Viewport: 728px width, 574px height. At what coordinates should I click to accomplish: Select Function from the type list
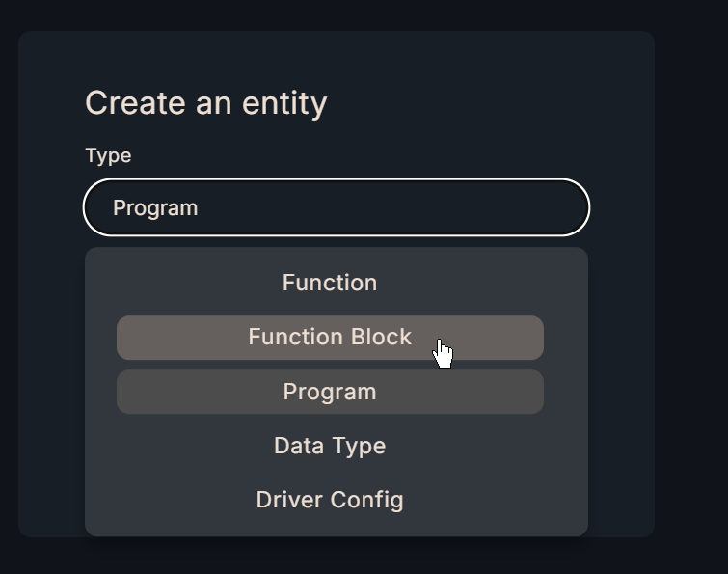coord(330,283)
